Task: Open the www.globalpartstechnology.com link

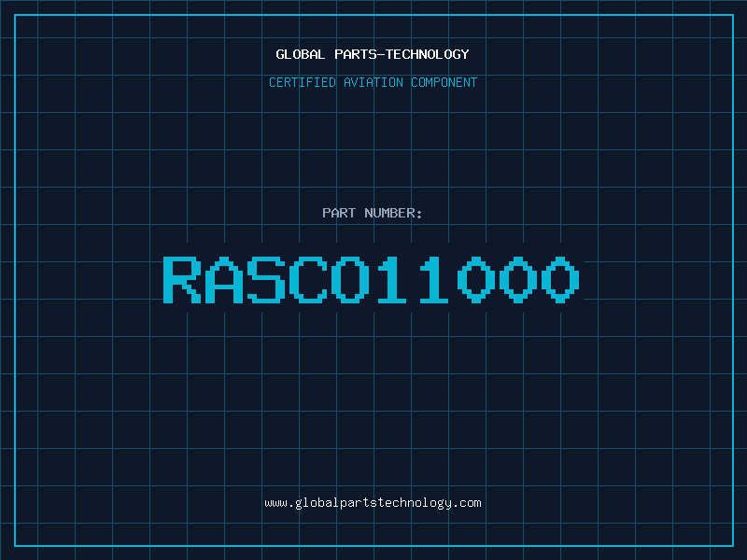Action: click(373, 503)
